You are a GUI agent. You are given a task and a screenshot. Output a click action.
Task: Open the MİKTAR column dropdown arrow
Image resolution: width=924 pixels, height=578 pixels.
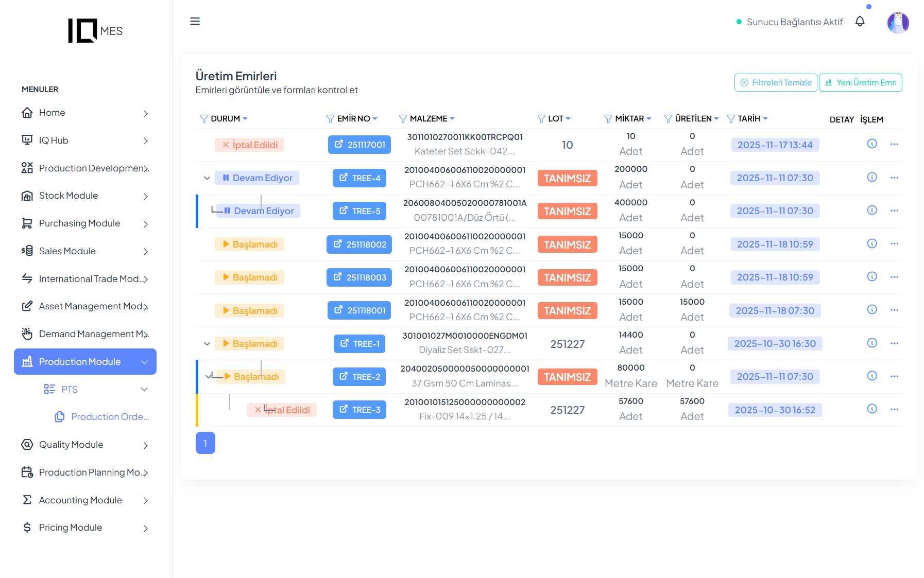pos(649,119)
